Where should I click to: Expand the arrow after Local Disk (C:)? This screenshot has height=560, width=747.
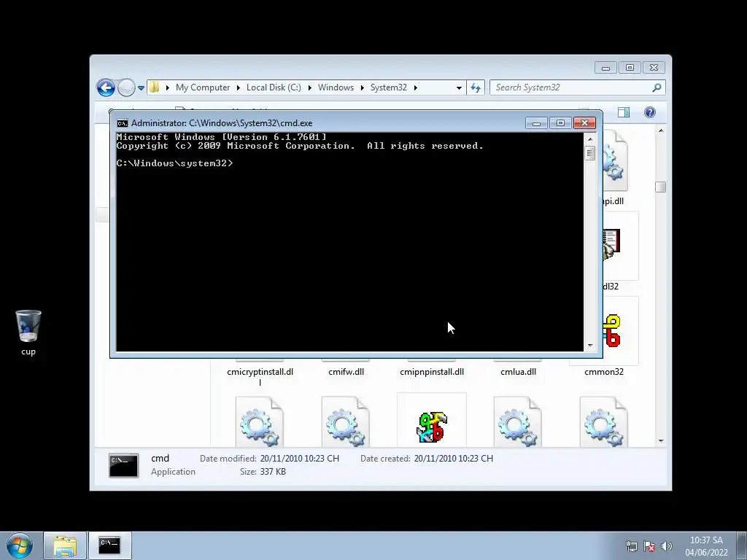[309, 87]
